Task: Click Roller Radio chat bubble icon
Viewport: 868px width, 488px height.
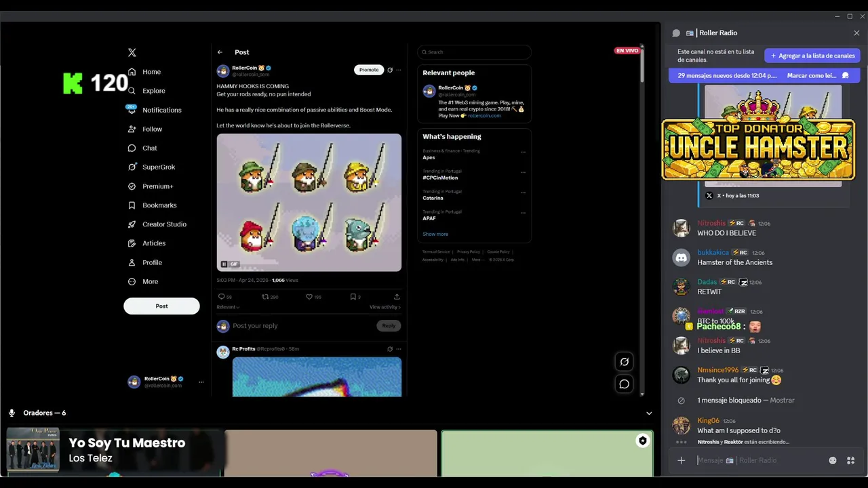Action: click(676, 33)
